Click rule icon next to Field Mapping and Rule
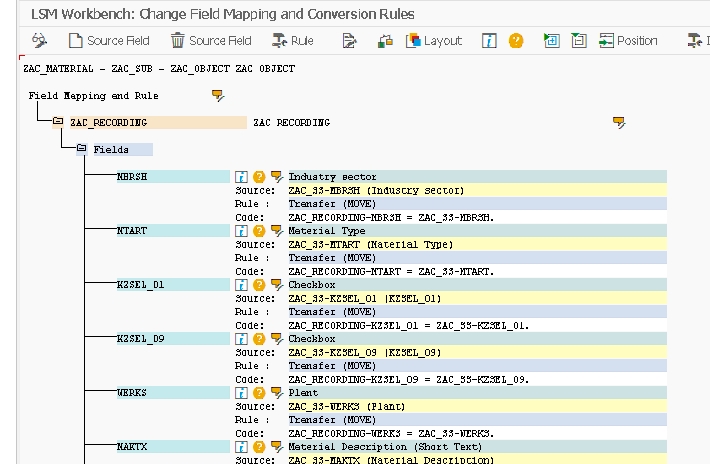Image resolution: width=710 pixels, height=464 pixels. [x=218, y=96]
